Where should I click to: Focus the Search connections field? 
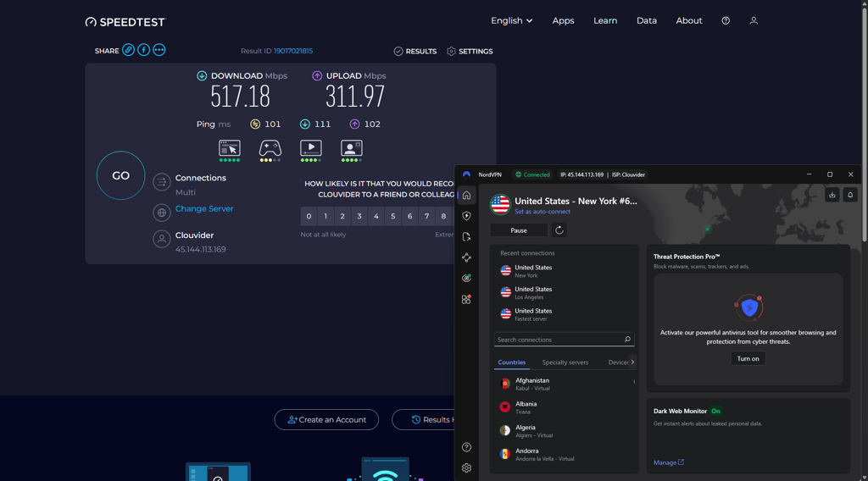pyautogui.click(x=564, y=340)
